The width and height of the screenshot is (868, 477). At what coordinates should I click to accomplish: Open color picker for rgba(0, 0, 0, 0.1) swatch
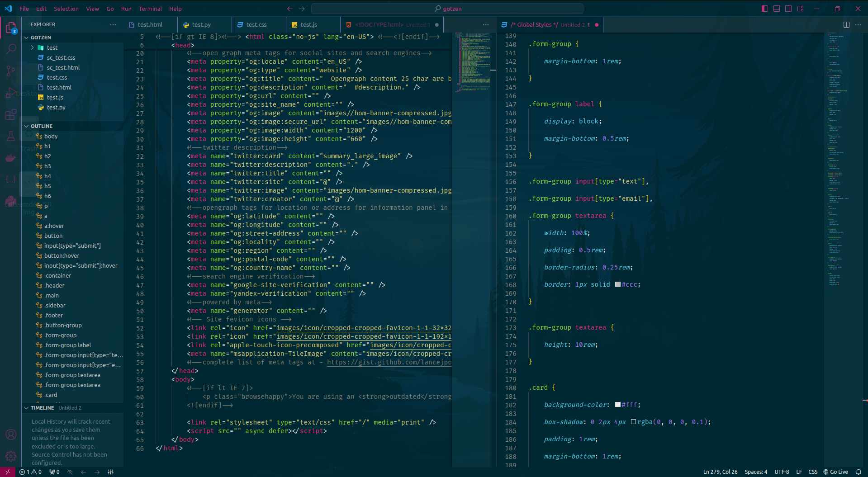[633, 422]
